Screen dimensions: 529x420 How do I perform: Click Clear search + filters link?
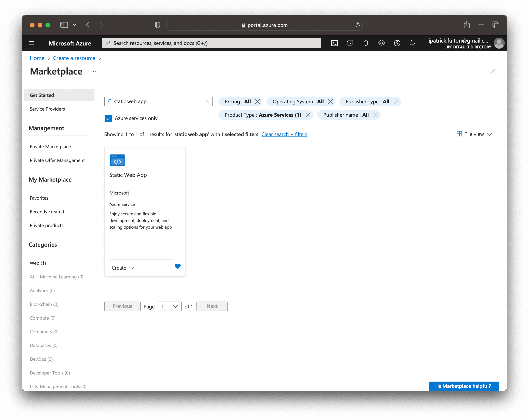pos(284,134)
